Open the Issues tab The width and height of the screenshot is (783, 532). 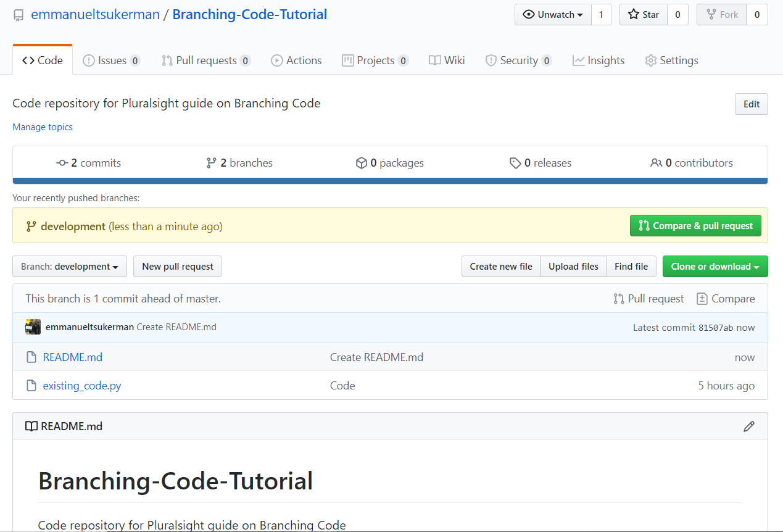point(112,60)
